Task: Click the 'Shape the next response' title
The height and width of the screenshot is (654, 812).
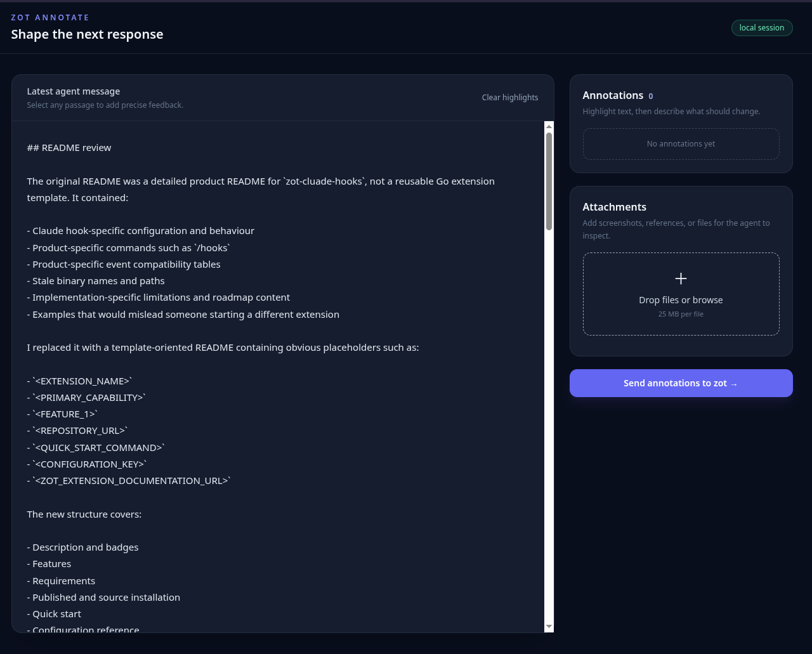Action: (87, 34)
